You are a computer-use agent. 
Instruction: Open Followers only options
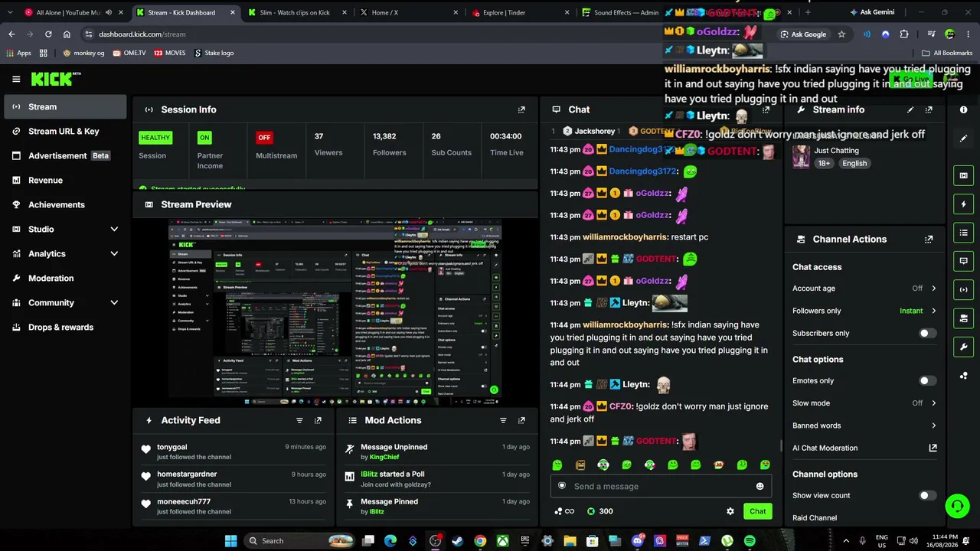point(864,311)
